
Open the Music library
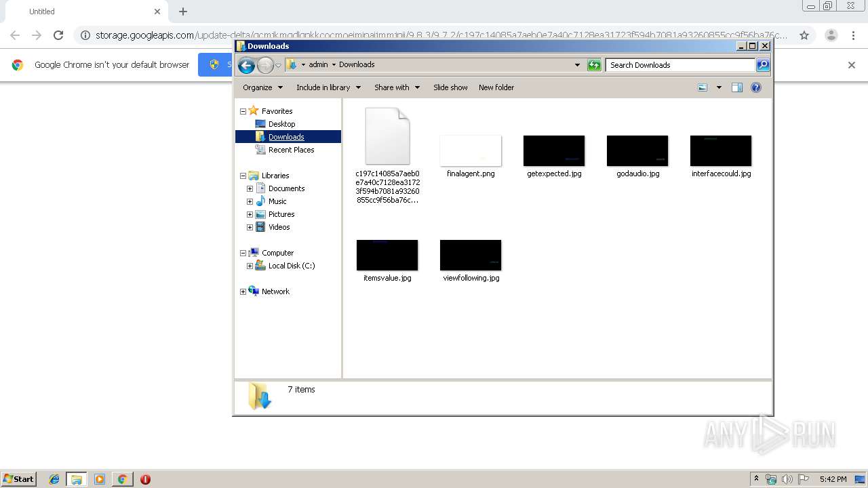click(277, 201)
